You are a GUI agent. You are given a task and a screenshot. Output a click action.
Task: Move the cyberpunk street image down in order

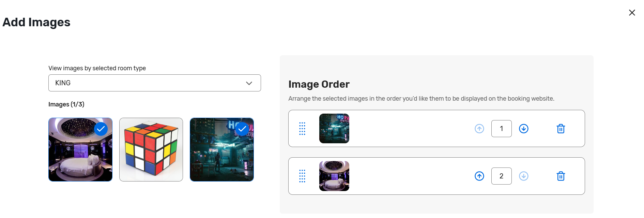[523, 129]
